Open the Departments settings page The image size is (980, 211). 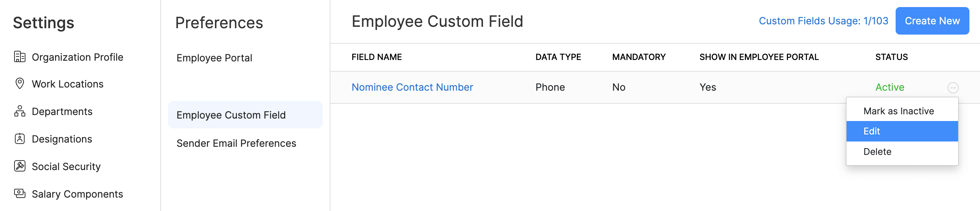pos(62,111)
